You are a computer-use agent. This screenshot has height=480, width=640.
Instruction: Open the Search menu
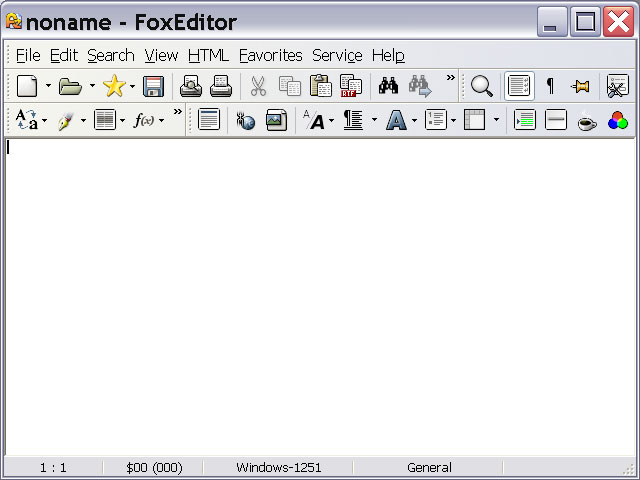(x=111, y=56)
